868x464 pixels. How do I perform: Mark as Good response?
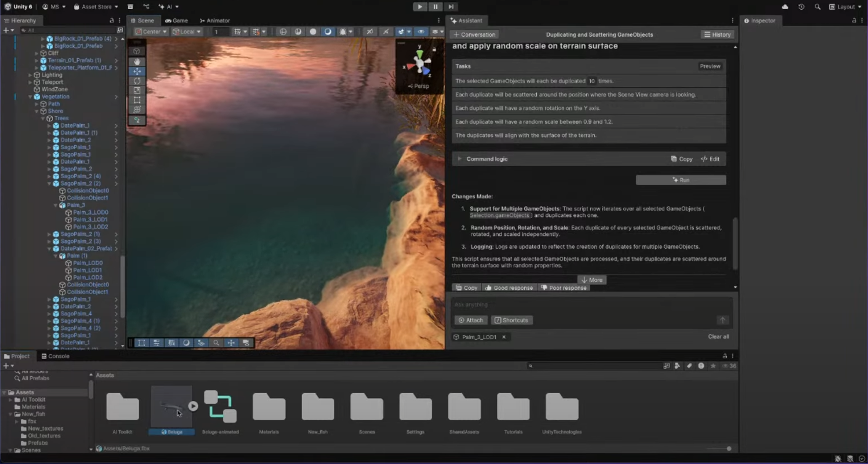click(x=509, y=288)
